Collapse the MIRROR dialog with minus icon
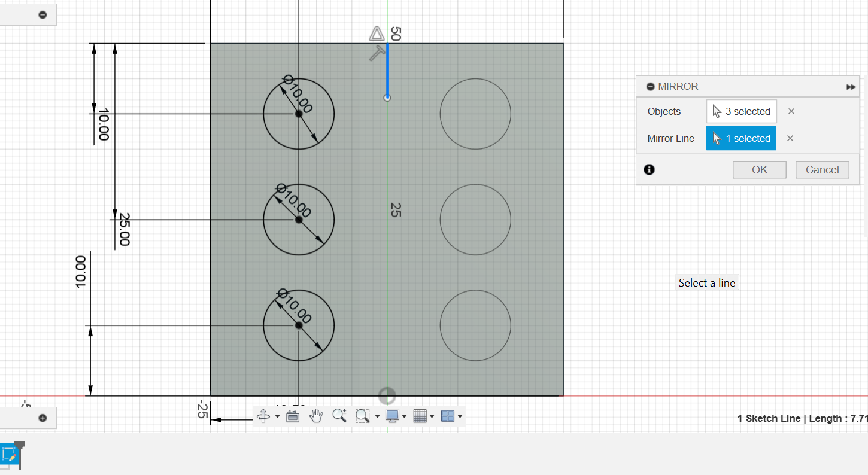Viewport: 868px width, 475px height. 651,87
